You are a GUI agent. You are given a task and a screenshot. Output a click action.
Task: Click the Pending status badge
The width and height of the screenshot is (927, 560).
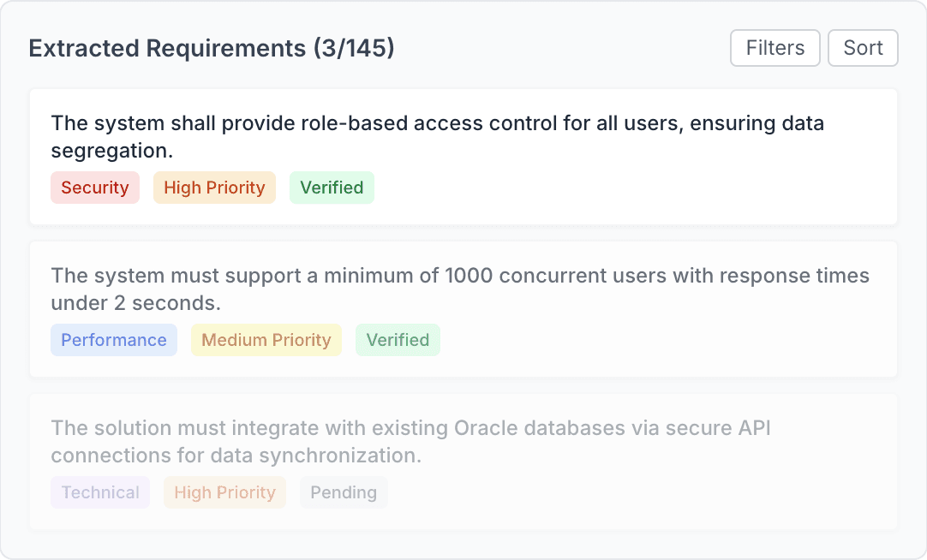point(343,491)
